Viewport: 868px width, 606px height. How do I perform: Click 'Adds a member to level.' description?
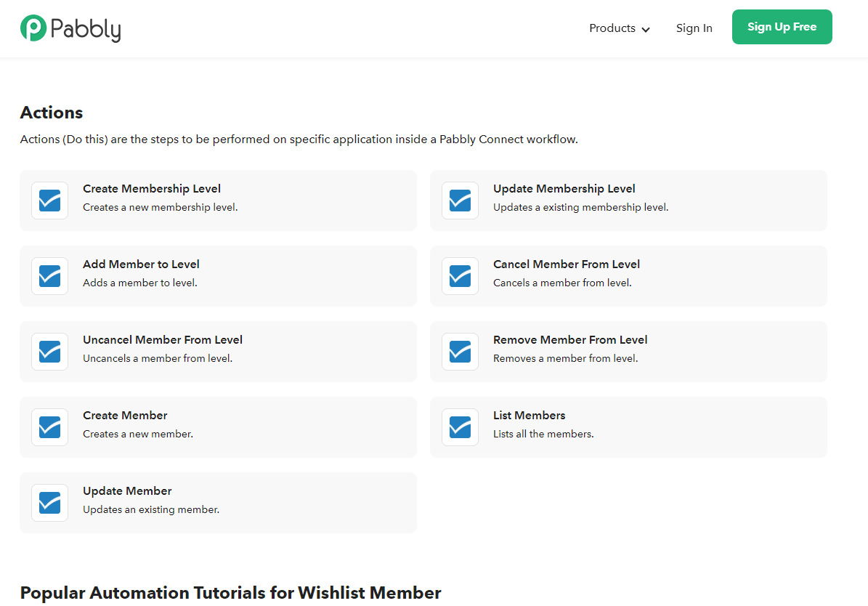140,283
